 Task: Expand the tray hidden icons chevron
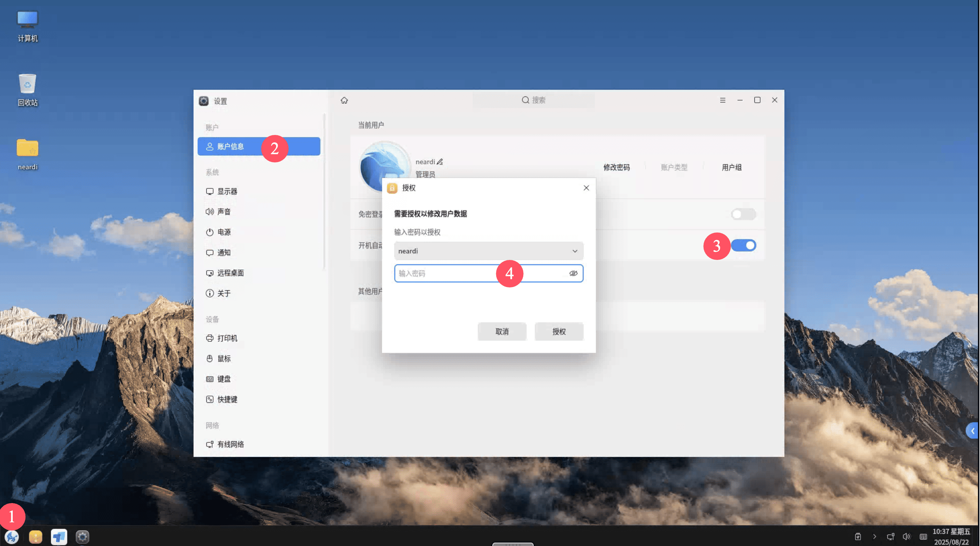(874, 536)
